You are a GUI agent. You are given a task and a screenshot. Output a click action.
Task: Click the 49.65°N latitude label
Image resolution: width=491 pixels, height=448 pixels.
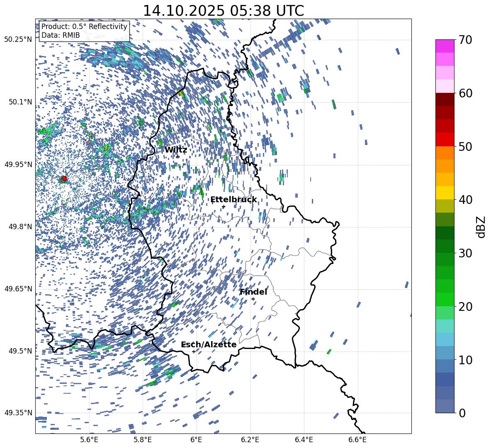pos(19,288)
